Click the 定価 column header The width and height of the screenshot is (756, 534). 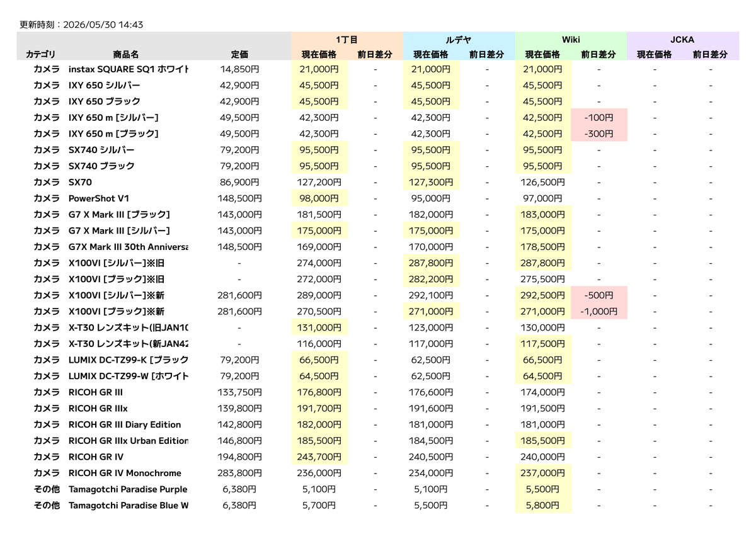click(240, 55)
